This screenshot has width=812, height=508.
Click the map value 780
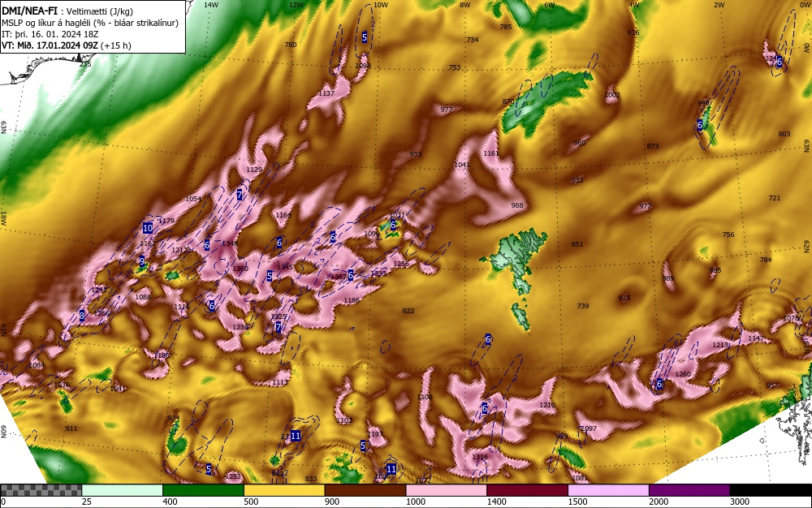coord(291,45)
